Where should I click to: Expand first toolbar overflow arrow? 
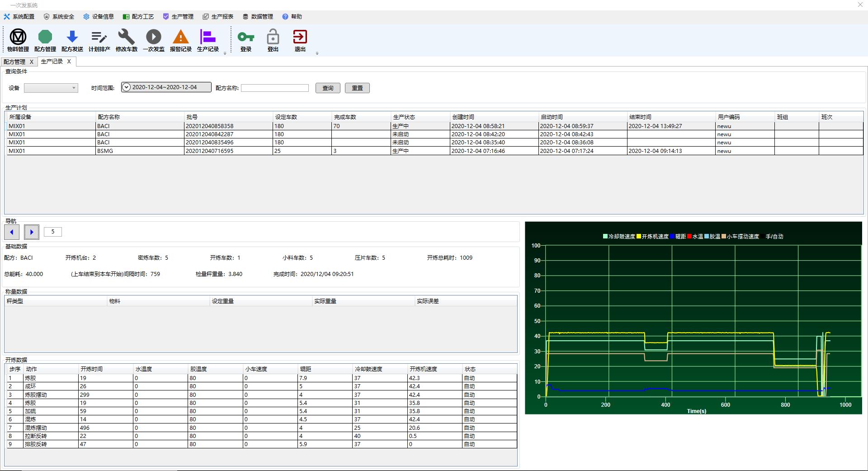[x=225, y=53]
